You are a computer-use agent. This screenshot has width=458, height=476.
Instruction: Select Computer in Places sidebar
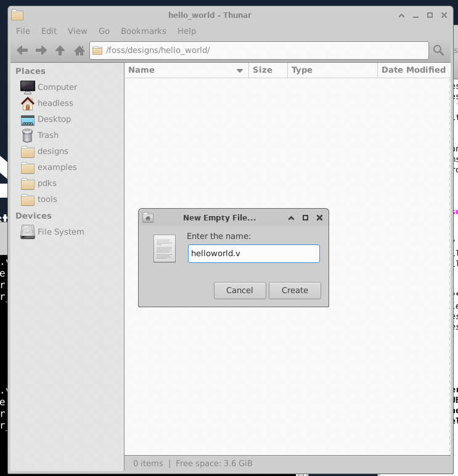point(57,87)
